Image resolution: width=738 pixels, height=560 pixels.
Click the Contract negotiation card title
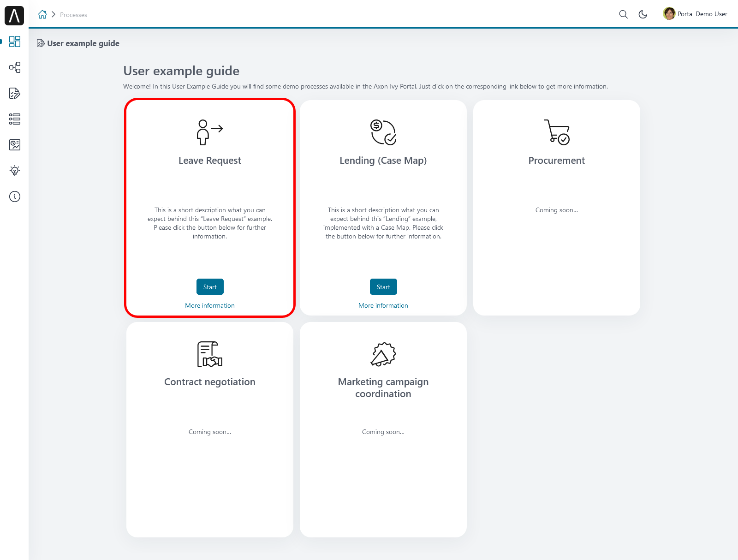point(210,382)
